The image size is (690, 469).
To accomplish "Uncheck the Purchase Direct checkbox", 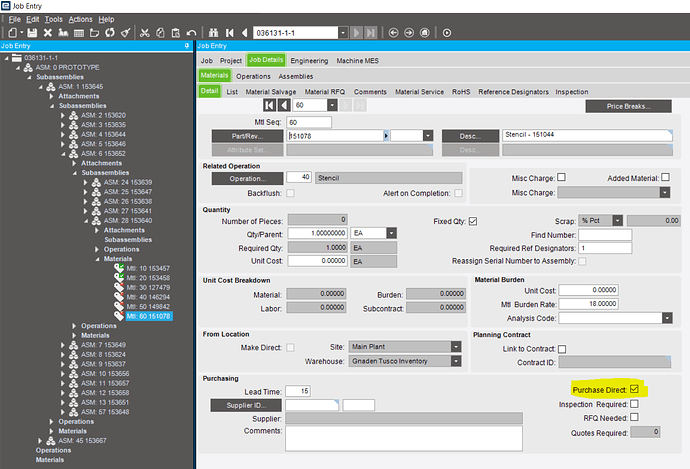I will click(634, 389).
